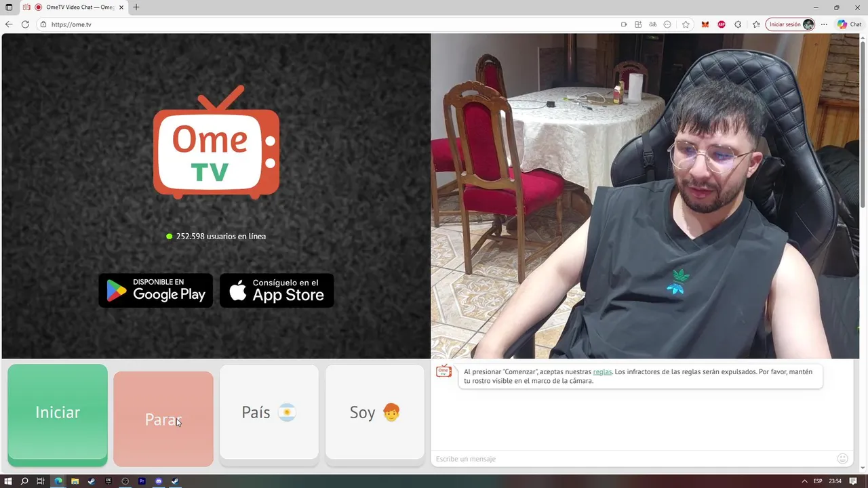The height and width of the screenshot is (488, 868).
Task: Follow the reglas link in chat notice
Action: 602,372
